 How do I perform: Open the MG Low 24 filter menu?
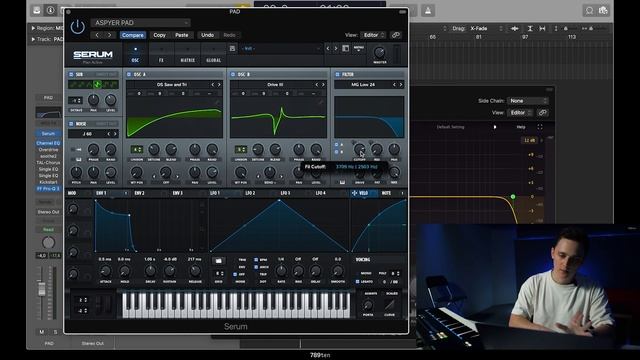(363, 84)
